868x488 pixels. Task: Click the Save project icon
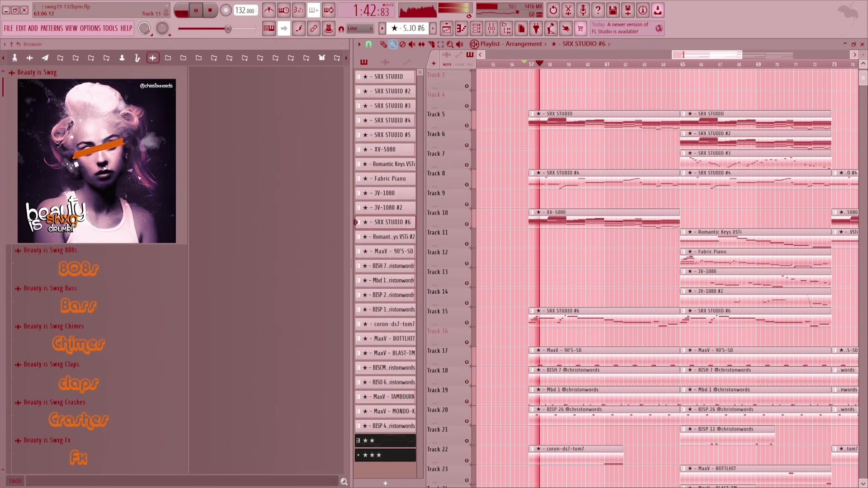point(613,10)
